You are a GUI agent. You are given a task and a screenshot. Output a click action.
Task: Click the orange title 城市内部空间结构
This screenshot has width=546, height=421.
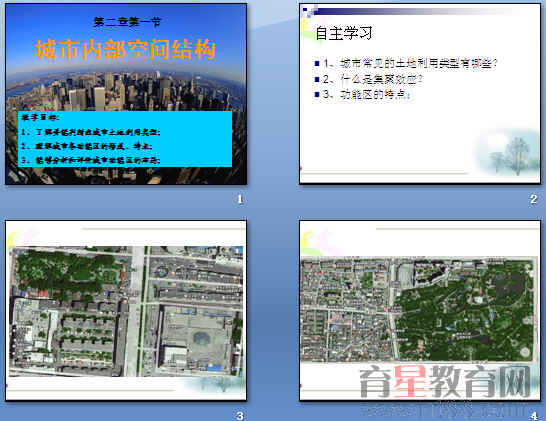point(125,49)
